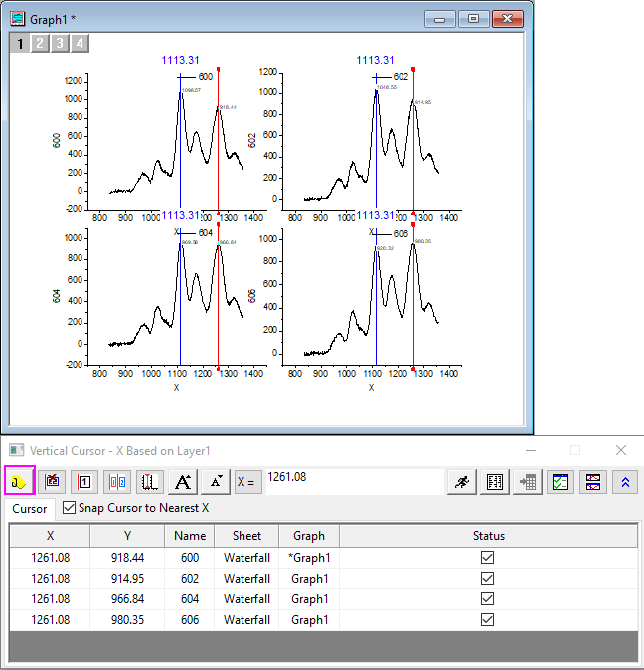
Task: Click the add graph icon in toolbar
Action: click(x=53, y=481)
